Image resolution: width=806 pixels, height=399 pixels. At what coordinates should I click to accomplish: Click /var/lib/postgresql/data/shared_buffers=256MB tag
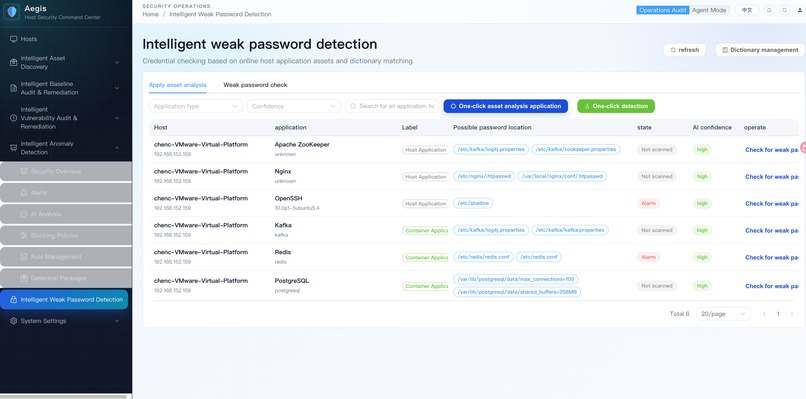pyautogui.click(x=517, y=292)
